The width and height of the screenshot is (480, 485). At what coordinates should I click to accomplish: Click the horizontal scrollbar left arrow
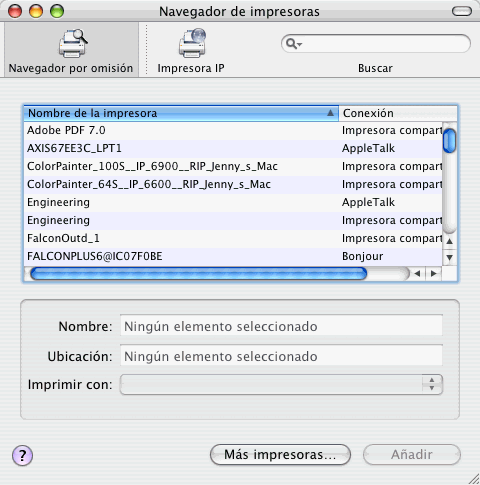coord(418,274)
